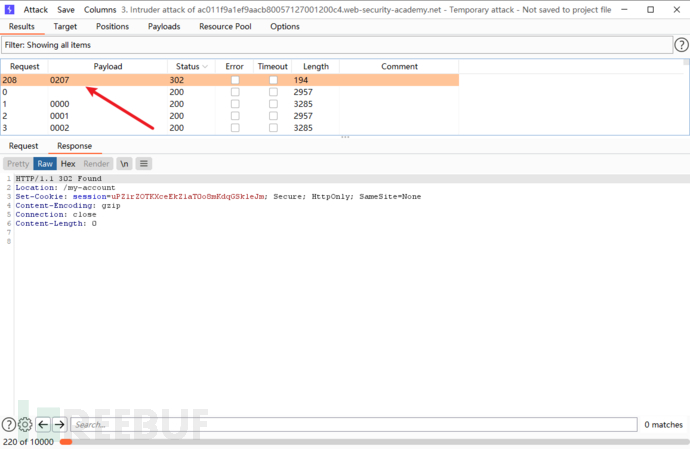Click the filter bar showing all items
This screenshot has height=449, width=690.
tap(337, 45)
